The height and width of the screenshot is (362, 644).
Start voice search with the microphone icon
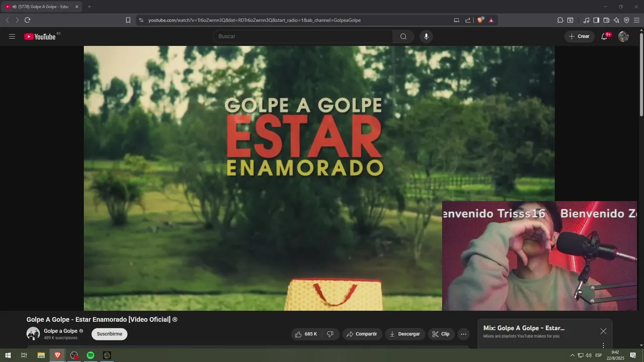click(x=426, y=36)
